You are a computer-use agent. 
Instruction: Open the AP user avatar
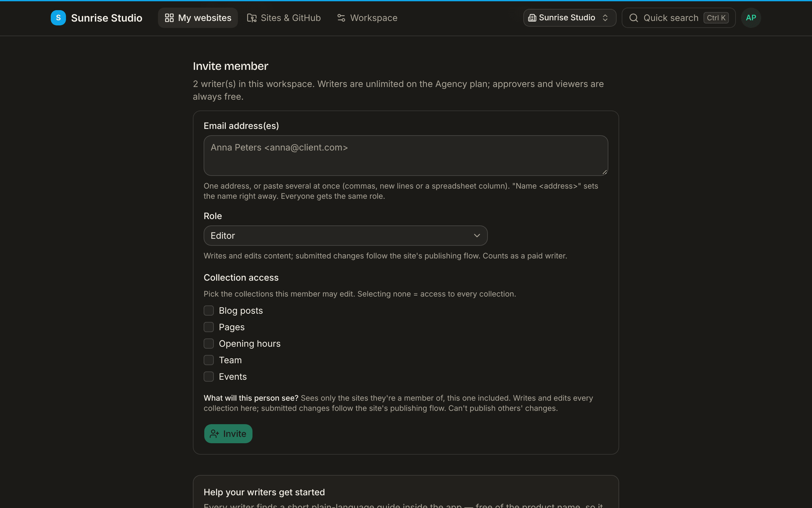coord(751,18)
